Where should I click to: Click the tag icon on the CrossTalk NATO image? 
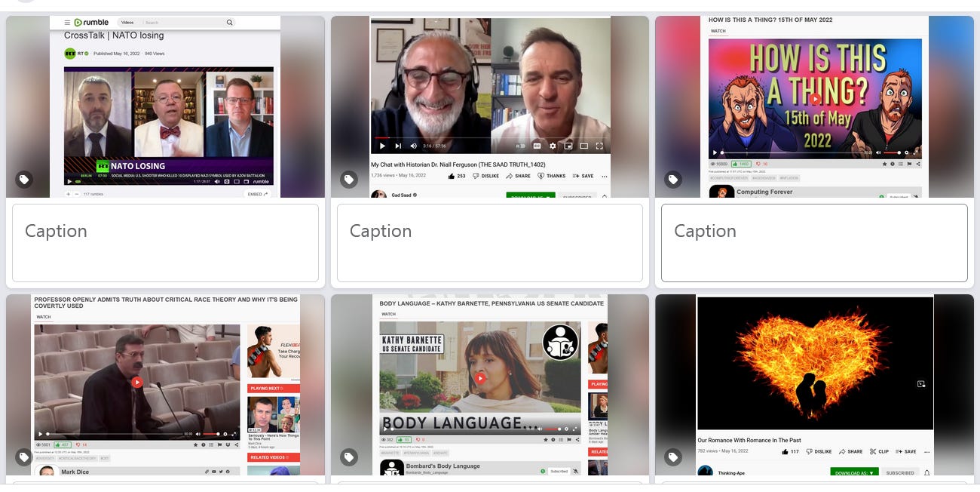pyautogui.click(x=25, y=180)
